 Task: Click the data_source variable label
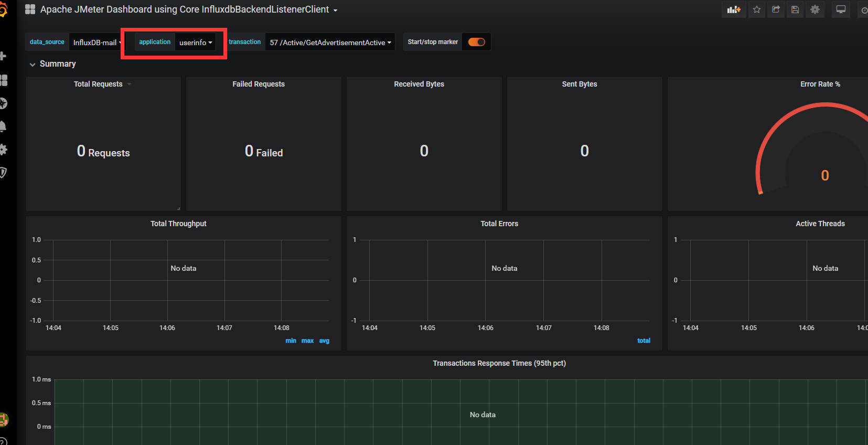pyautogui.click(x=47, y=42)
